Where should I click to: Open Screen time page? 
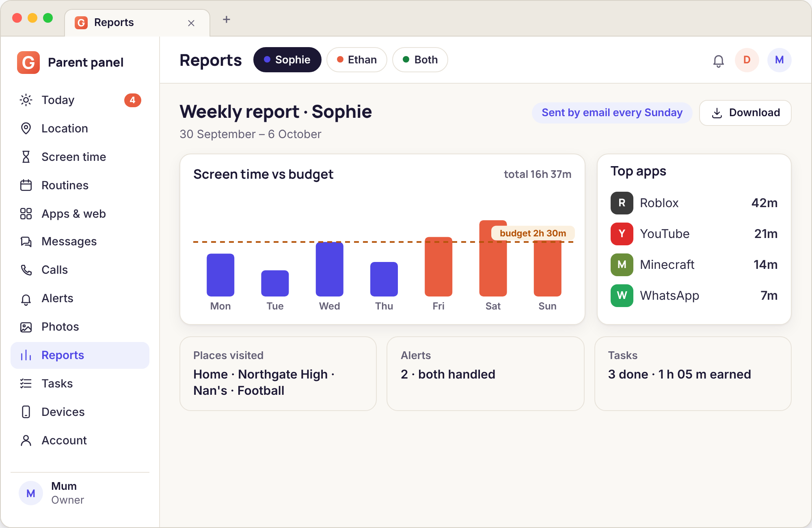tap(80, 157)
